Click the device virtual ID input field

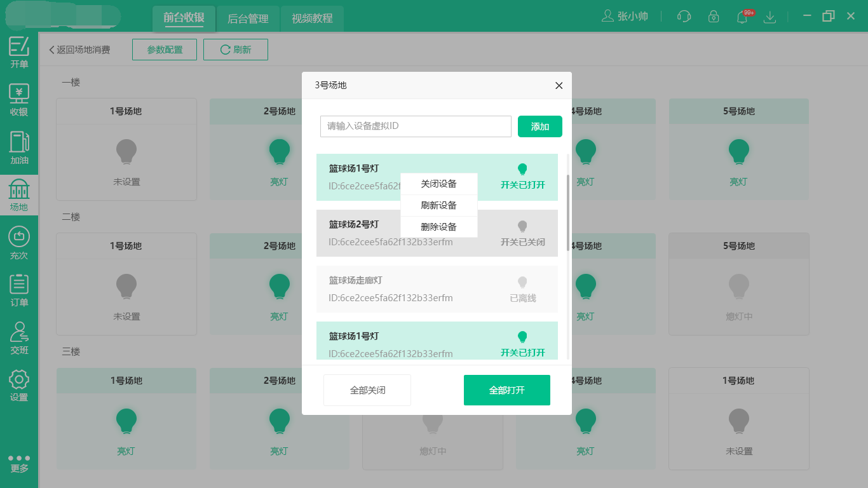coord(416,126)
